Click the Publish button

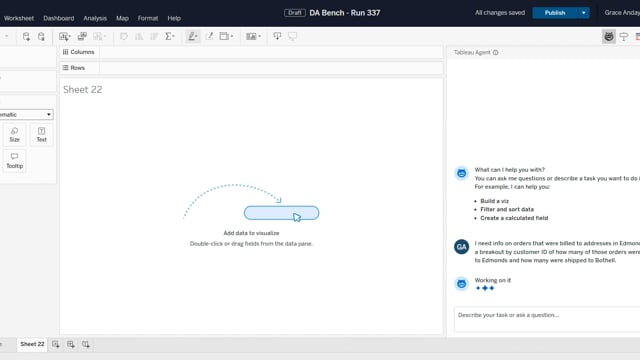click(x=555, y=13)
